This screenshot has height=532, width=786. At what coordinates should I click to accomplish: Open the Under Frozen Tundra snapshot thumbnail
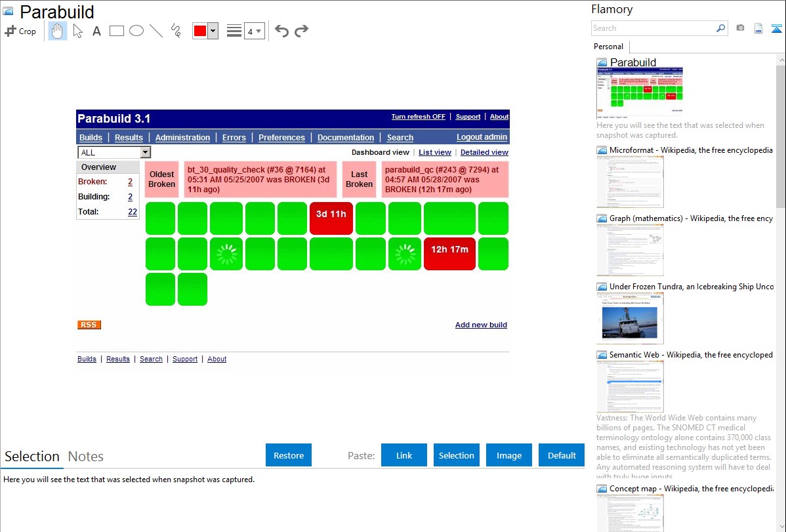(x=630, y=318)
